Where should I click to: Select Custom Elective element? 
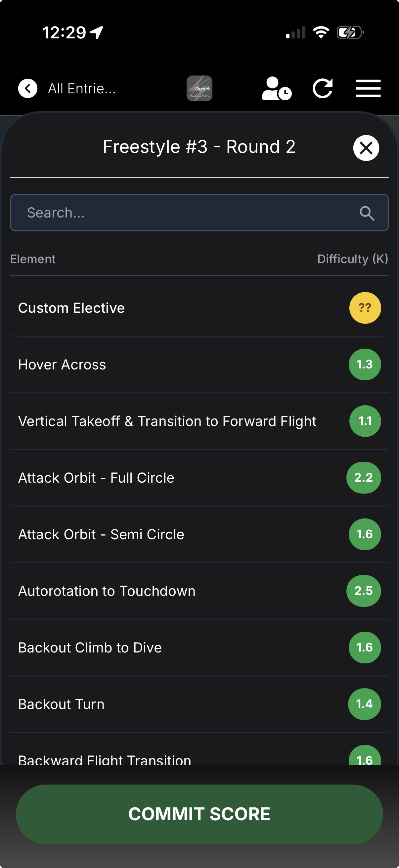tap(199, 308)
